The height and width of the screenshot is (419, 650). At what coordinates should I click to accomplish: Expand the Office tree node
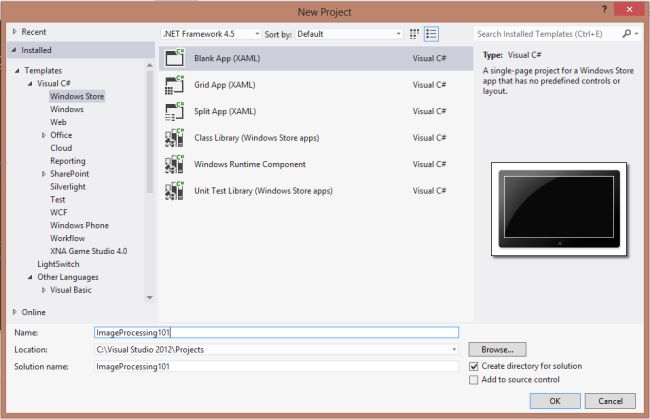tap(44, 135)
